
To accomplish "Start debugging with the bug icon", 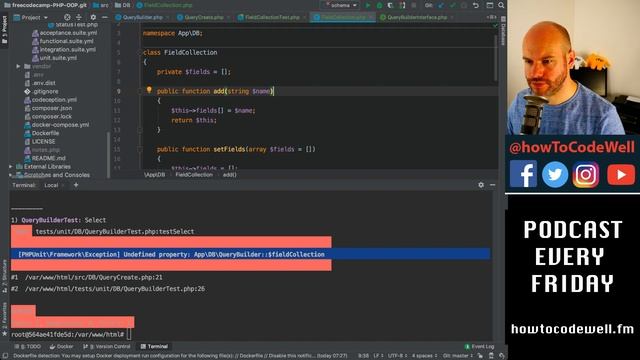I will (379, 5).
